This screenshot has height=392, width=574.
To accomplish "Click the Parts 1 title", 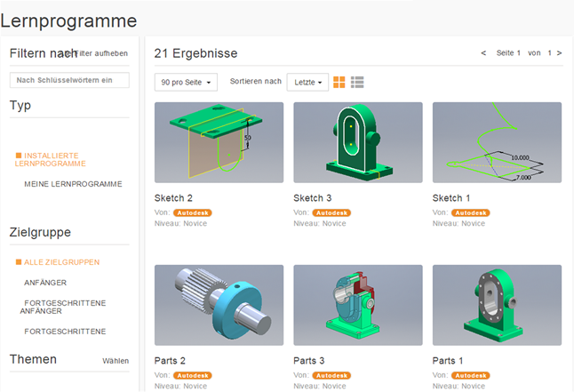I will 448,361.
